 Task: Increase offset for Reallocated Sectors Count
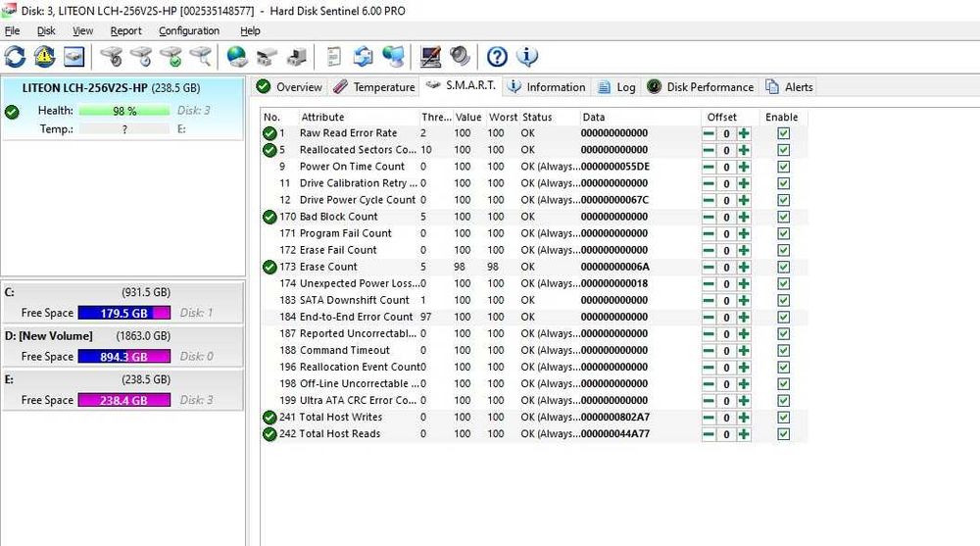point(744,150)
